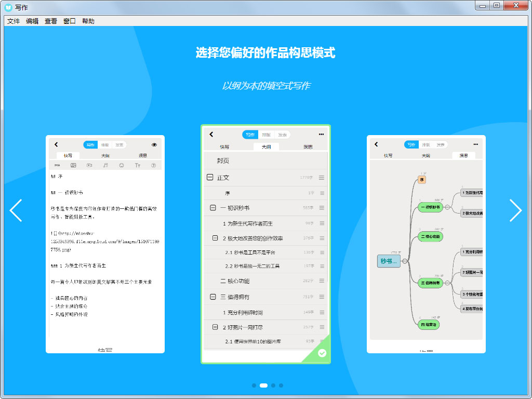
Task: Go to next mode with right arrow
Action: coord(515,210)
